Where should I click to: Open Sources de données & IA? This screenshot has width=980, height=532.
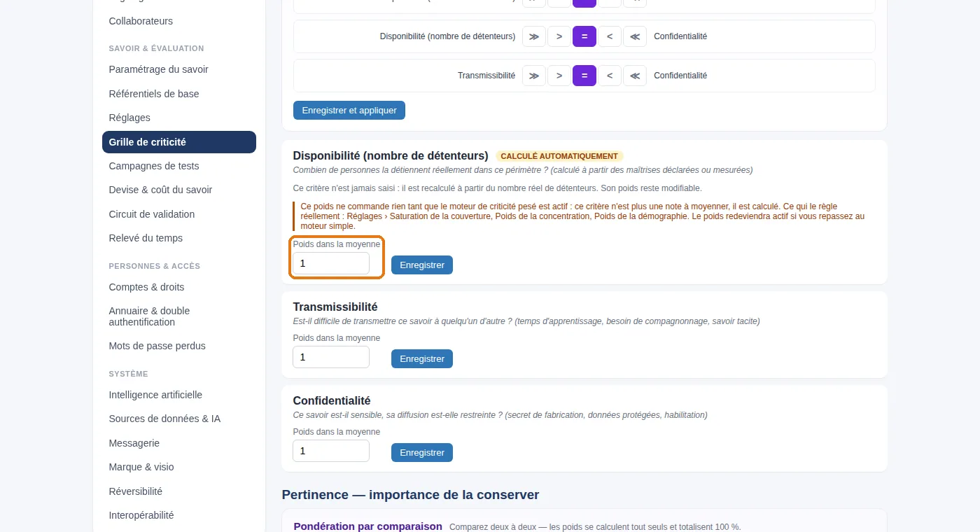click(179, 419)
